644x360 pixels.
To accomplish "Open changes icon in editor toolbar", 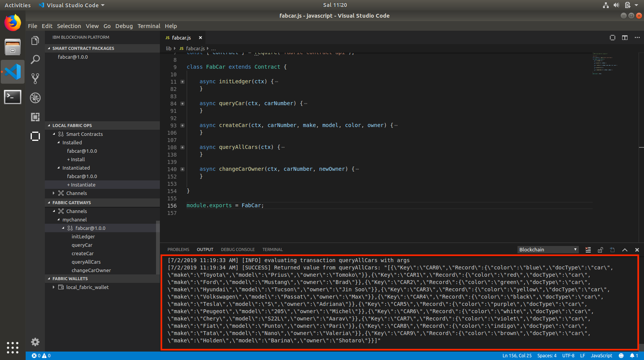I will (x=613, y=38).
